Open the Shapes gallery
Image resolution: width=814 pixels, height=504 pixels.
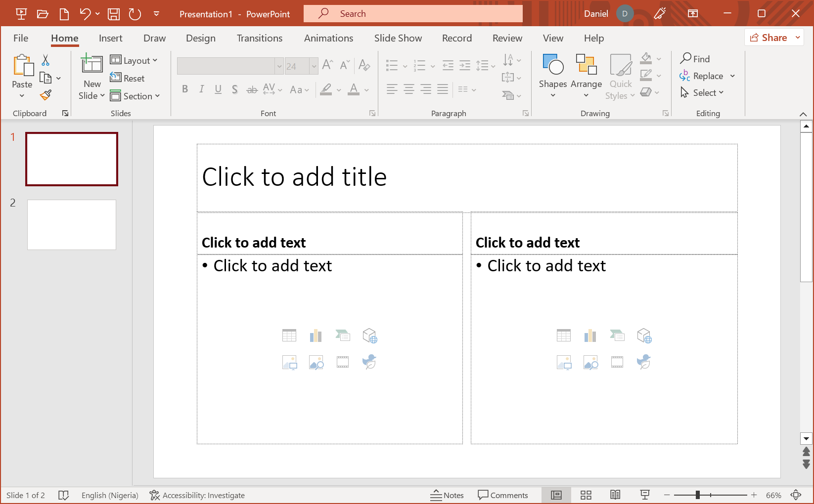point(552,75)
